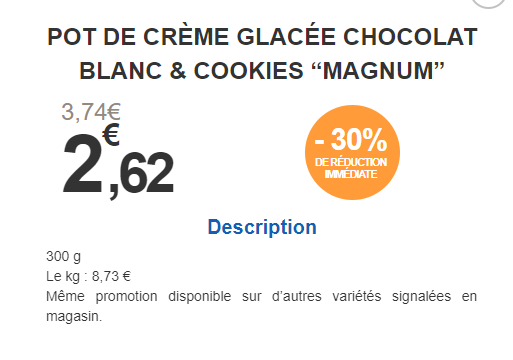513x360 pixels.
Task: Click the "- 30%" text inside the badge
Action: tap(351, 140)
